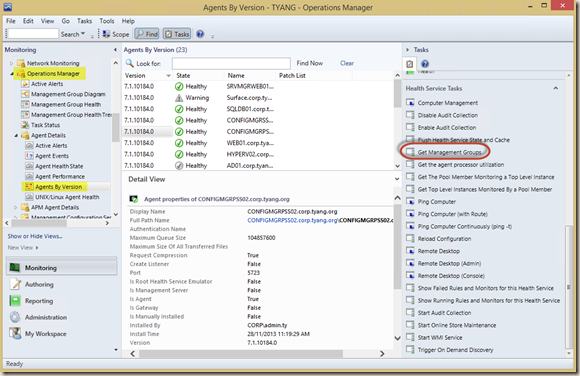Screen dimensions: 580x376
Task: Collapse the Monitoring pane with the arrow
Action: tap(115, 50)
